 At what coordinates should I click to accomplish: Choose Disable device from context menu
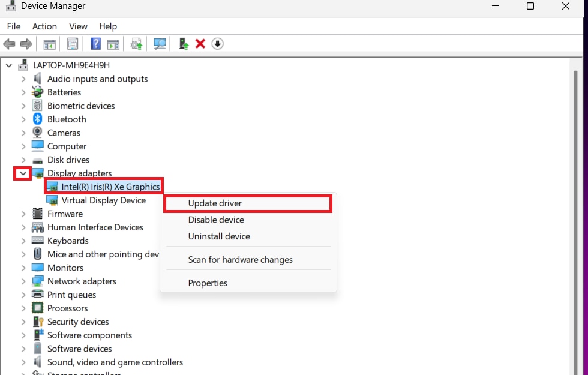pos(248,220)
